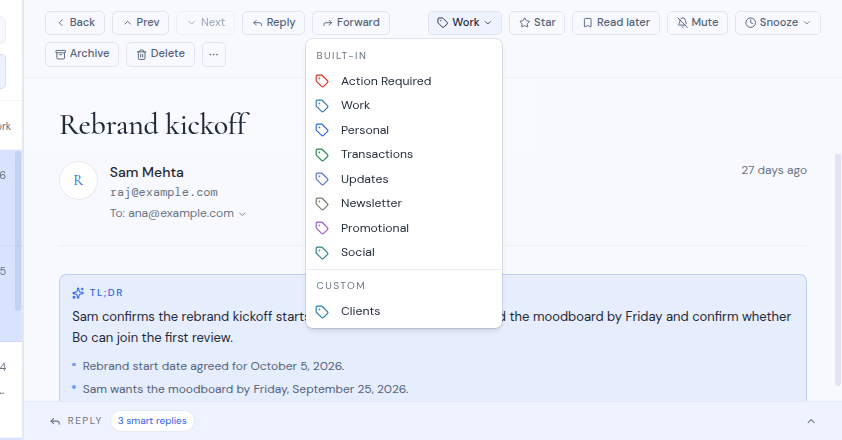Click the Sam Mehta sender name
Viewport: 842px width, 440px height.
pyautogui.click(x=147, y=172)
